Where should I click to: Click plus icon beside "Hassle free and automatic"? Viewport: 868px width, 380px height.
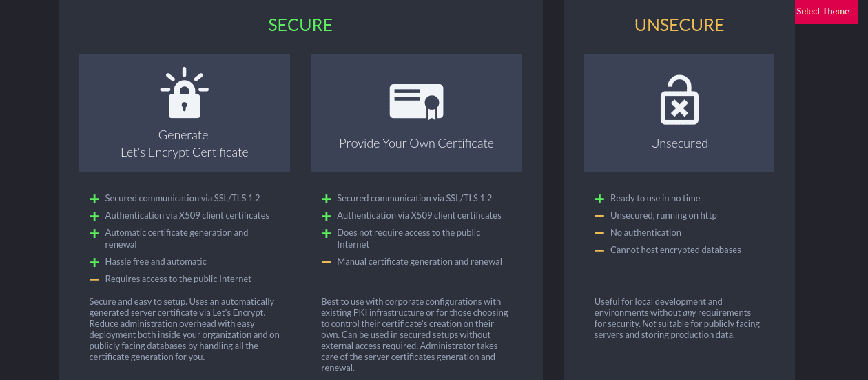(94, 262)
